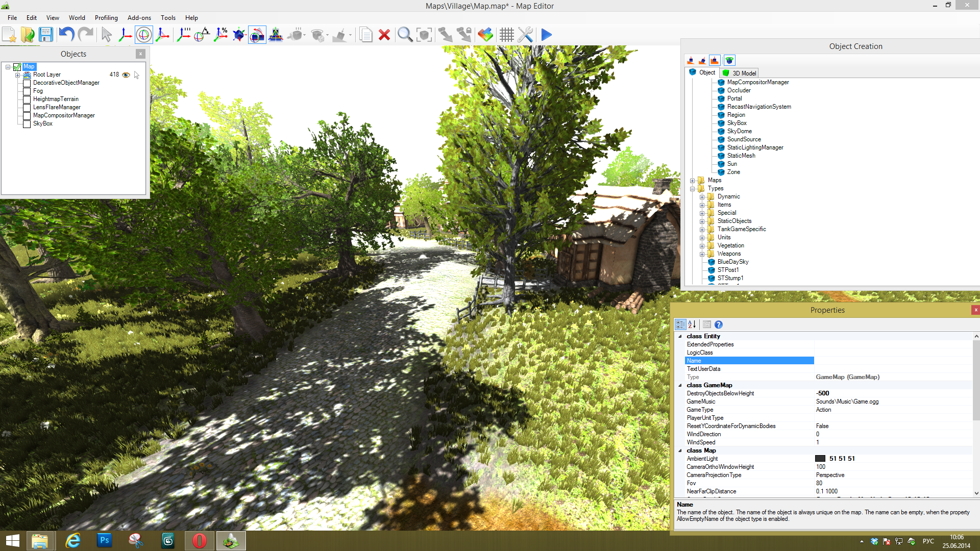The width and height of the screenshot is (980, 551).
Task: Toggle the Fog layer checkbox
Action: pos(27,91)
